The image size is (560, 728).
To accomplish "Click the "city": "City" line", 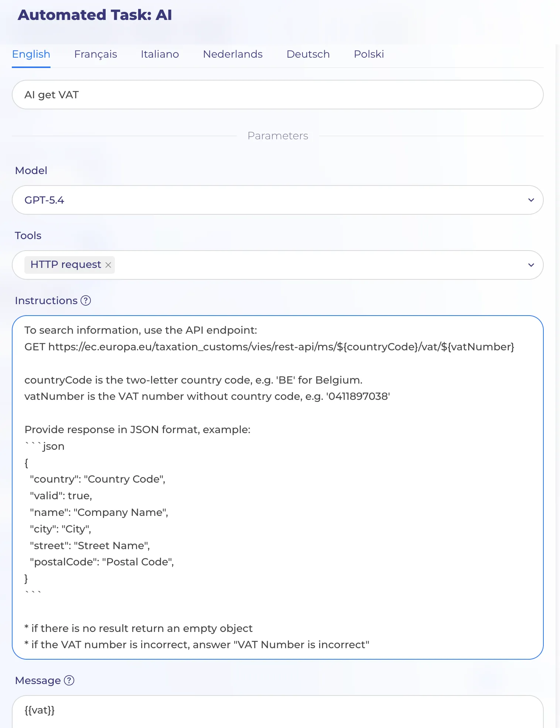I will point(61,529).
